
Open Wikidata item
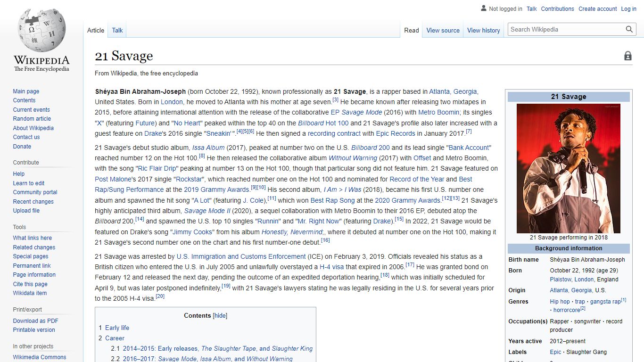[30, 293]
